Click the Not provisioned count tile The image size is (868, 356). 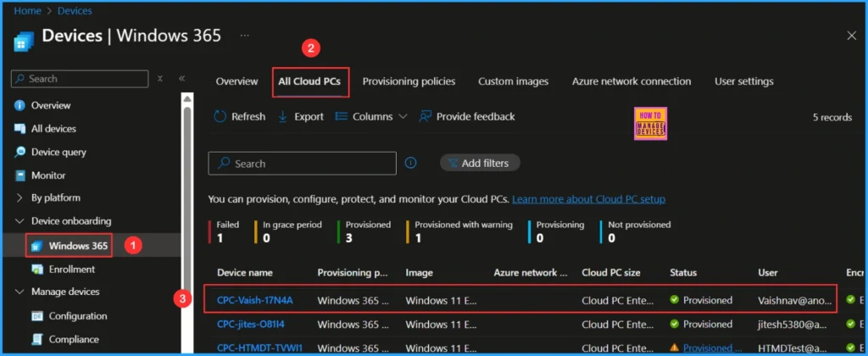pos(636,231)
